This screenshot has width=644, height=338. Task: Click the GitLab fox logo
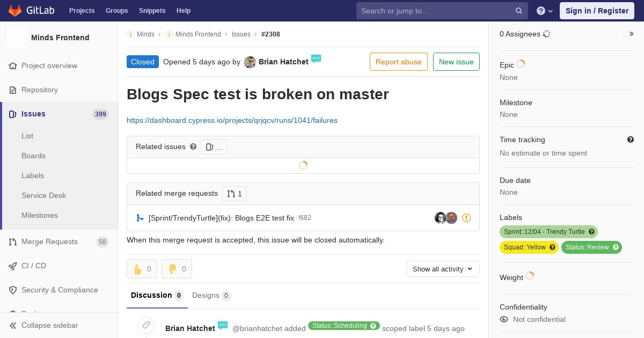pyautogui.click(x=15, y=10)
